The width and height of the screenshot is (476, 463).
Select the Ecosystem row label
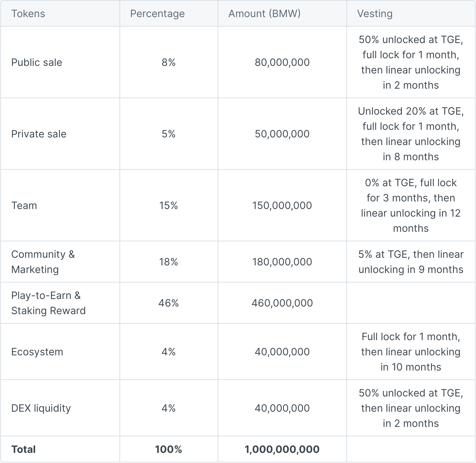37,352
